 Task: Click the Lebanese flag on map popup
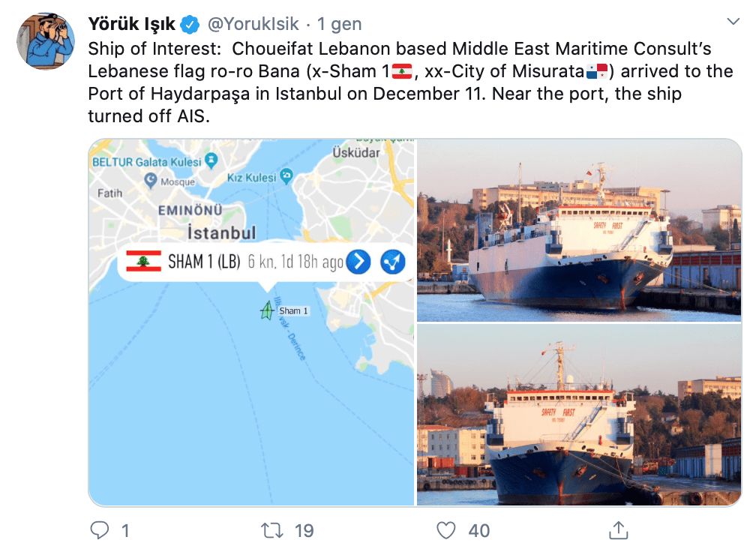click(x=143, y=262)
